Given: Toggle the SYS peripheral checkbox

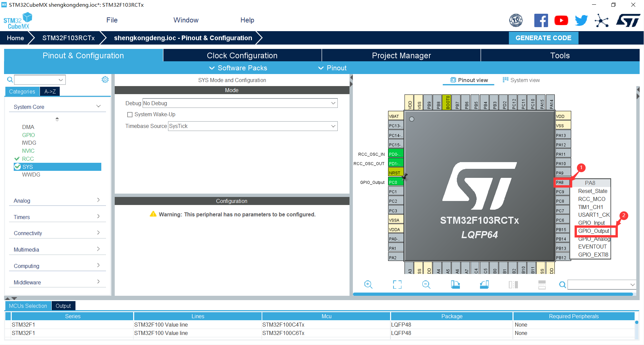Looking at the screenshot, I should pyautogui.click(x=18, y=166).
